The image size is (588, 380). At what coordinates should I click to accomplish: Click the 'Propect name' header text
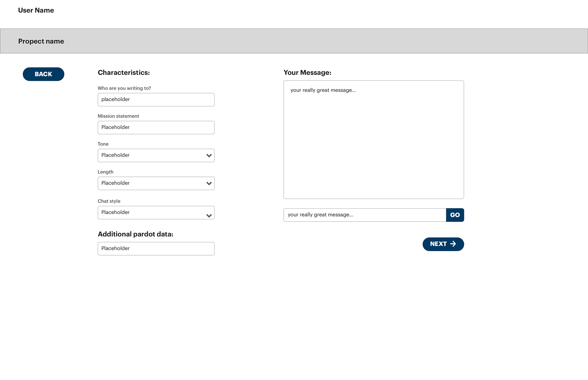pos(41,41)
